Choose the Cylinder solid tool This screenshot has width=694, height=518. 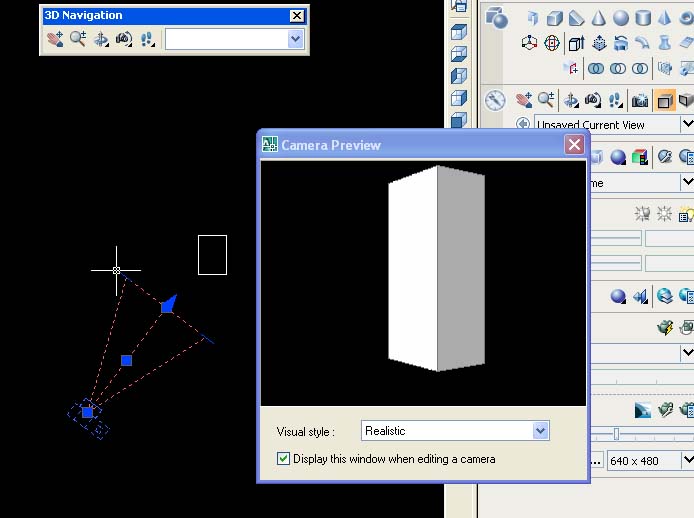pyautogui.click(x=643, y=18)
